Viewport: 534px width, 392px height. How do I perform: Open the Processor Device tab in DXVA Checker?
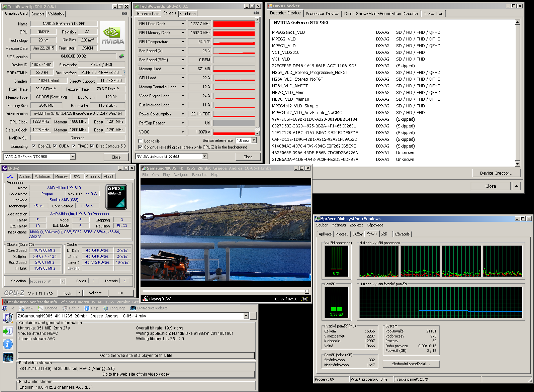[x=322, y=14]
